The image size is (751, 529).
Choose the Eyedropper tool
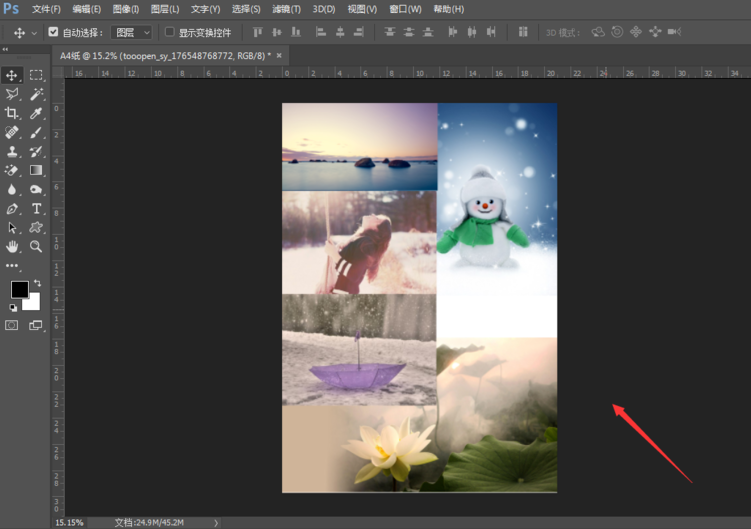pos(36,114)
